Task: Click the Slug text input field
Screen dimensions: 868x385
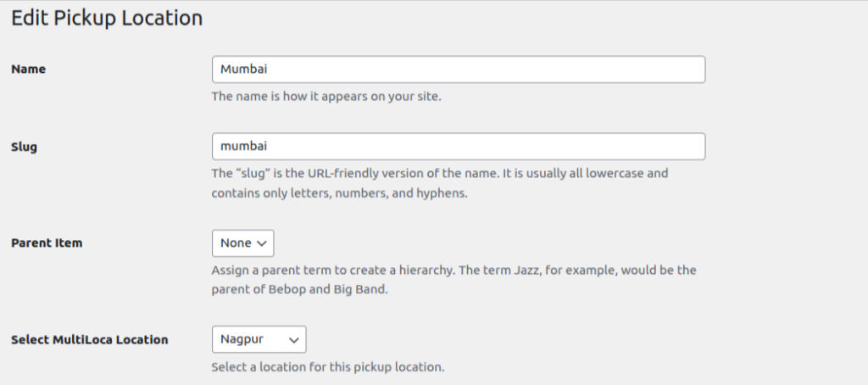Action: pos(458,147)
